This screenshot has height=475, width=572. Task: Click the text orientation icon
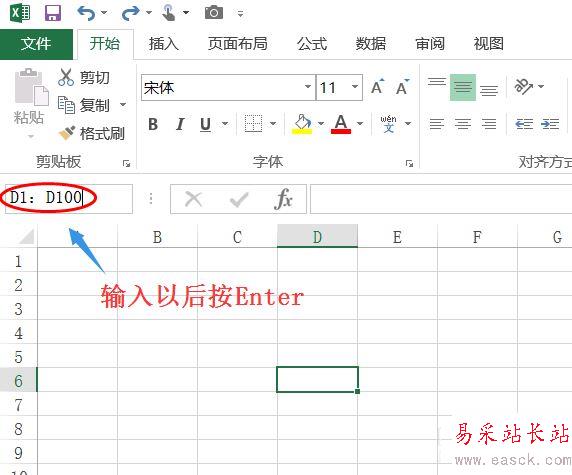pos(523,87)
